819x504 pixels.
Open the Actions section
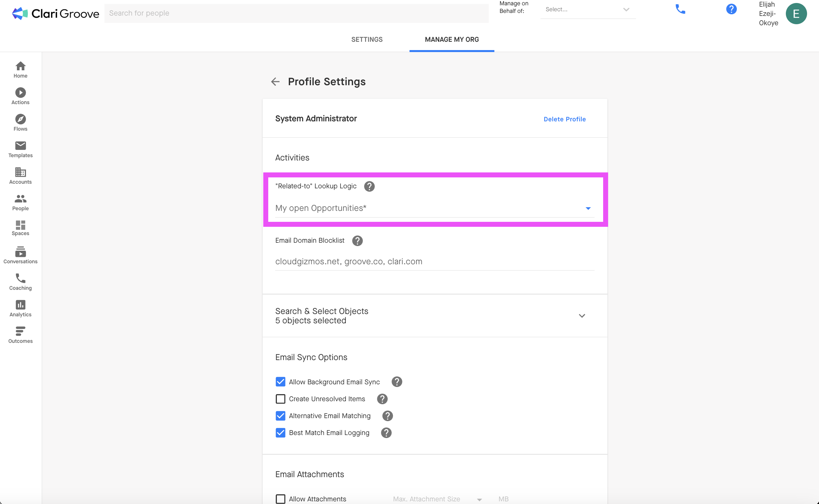tap(20, 96)
